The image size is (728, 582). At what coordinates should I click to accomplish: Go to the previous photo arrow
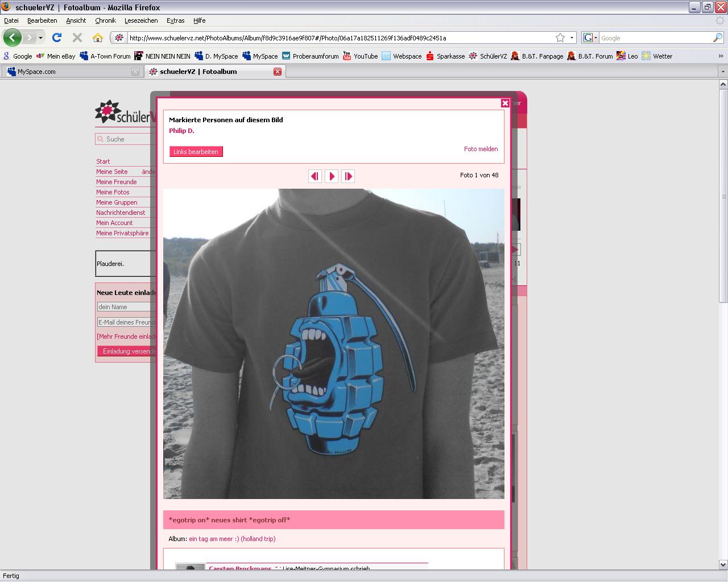point(315,176)
